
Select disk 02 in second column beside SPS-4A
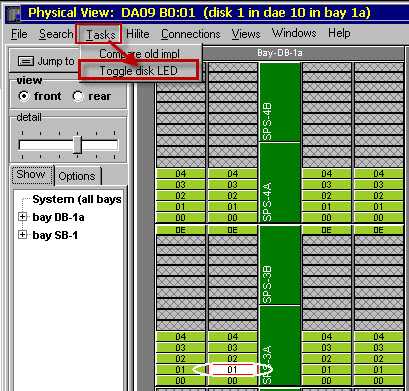[232, 196]
